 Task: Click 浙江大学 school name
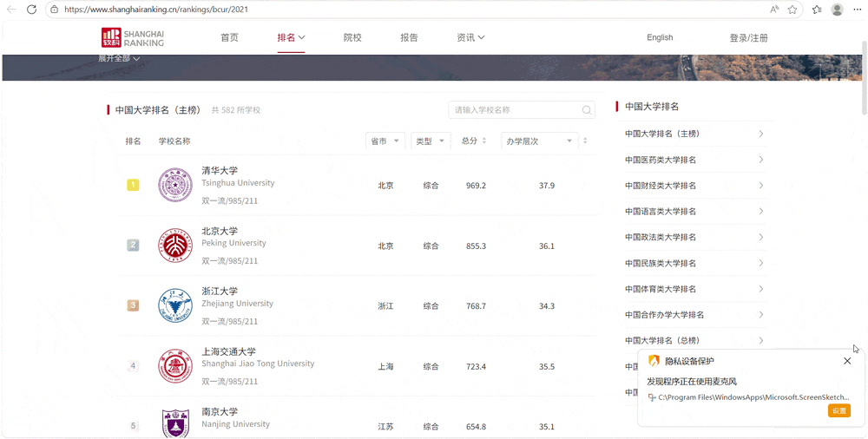pyautogui.click(x=220, y=292)
